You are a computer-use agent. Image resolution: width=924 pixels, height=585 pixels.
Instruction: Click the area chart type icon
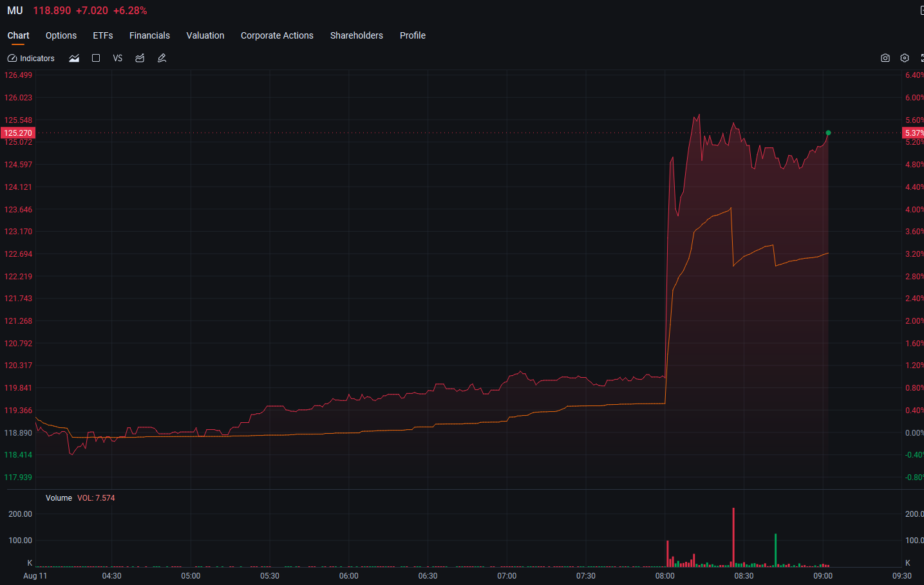pyautogui.click(x=74, y=58)
